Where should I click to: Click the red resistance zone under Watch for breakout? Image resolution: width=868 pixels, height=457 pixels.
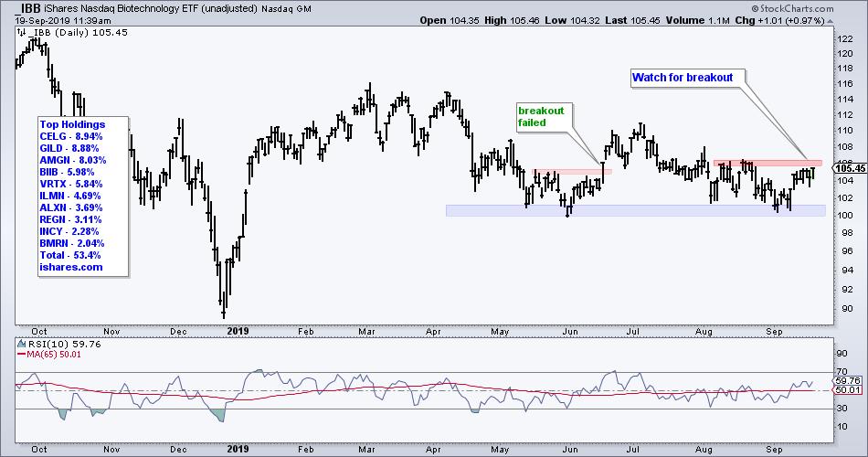[767, 163]
